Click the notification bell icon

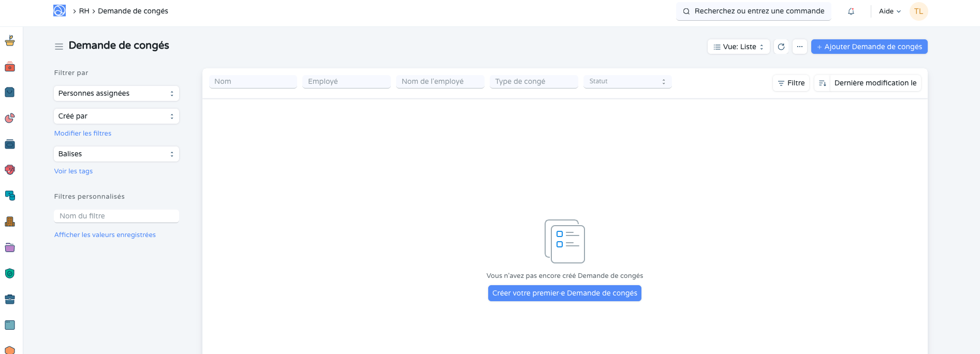[x=851, y=11]
